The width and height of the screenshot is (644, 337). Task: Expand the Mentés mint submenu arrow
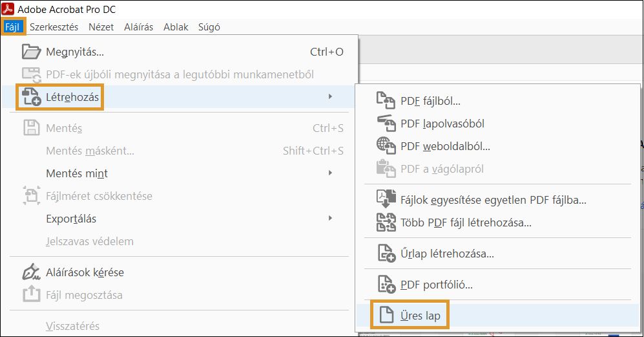pos(330,173)
